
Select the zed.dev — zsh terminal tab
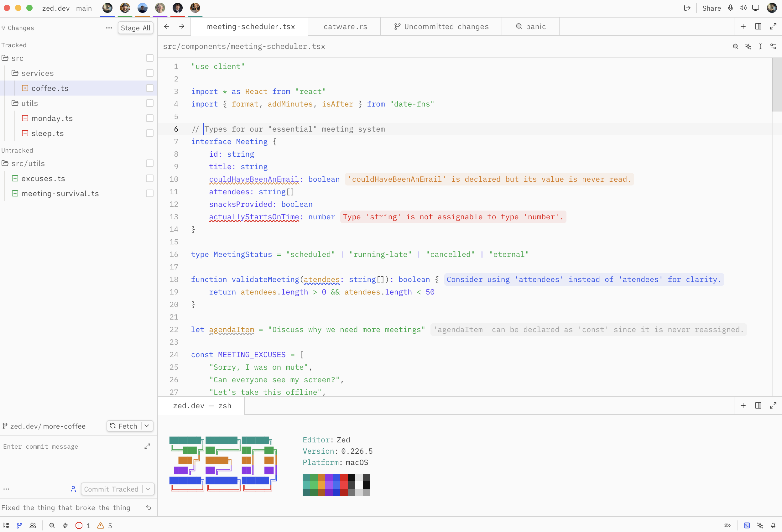[x=202, y=405]
